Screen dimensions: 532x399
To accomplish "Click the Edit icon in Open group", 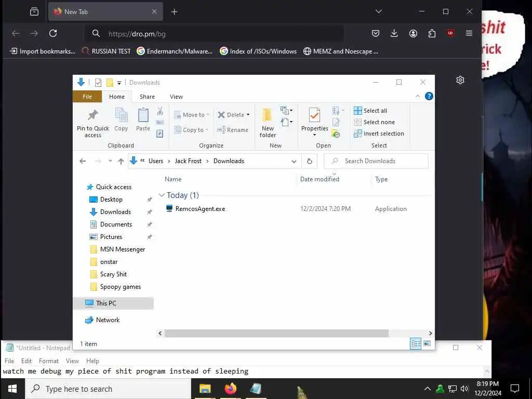I will [336, 122].
